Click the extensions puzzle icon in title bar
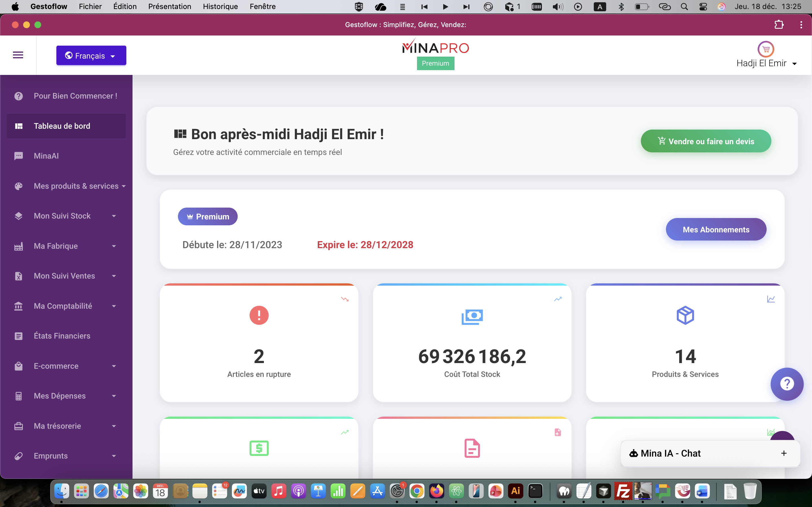 779,25
